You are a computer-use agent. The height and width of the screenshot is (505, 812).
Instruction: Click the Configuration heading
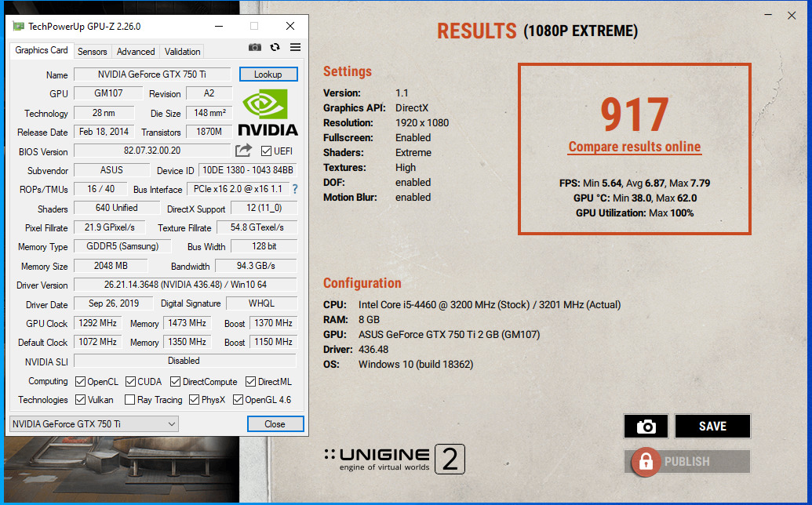(362, 283)
